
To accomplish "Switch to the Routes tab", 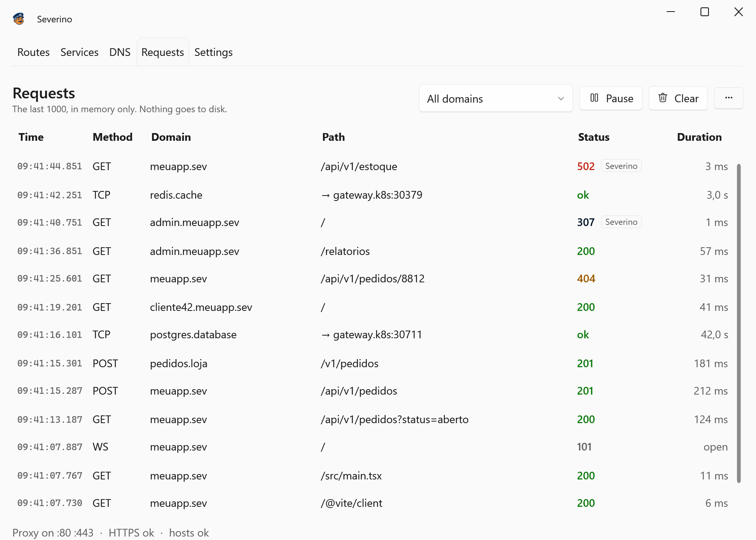I will pos(34,52).
